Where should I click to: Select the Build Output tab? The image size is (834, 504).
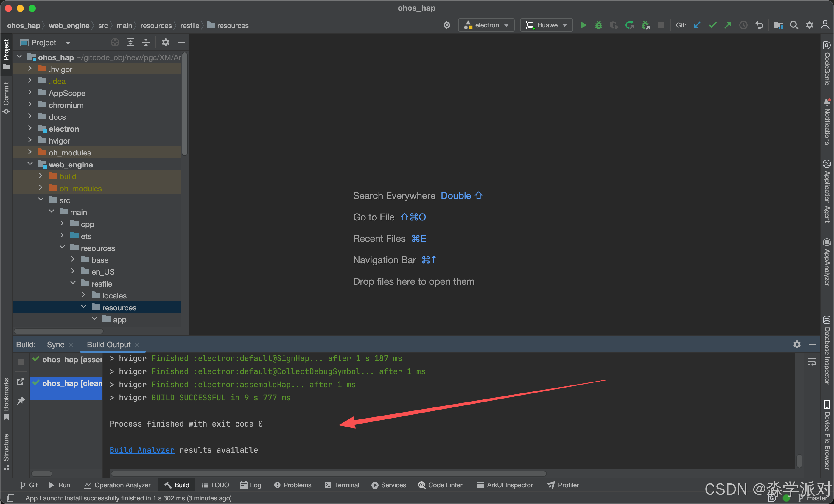(109, 345)
